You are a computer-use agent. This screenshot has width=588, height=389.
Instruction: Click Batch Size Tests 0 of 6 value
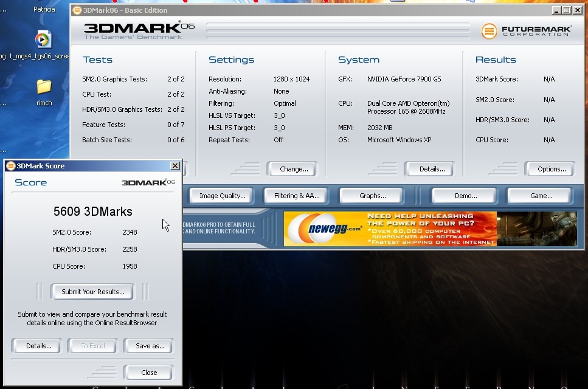click(176, 140)
